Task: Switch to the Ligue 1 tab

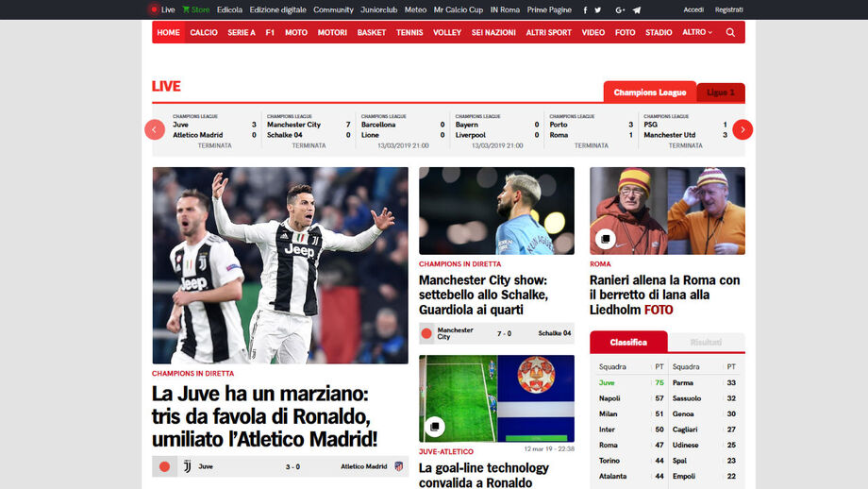Action: (x=721, y=93)
